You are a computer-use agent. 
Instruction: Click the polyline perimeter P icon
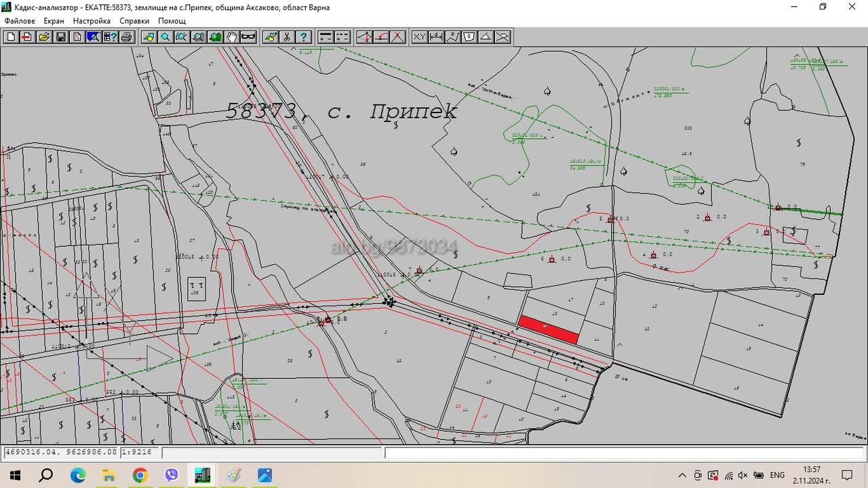point(453,37)
